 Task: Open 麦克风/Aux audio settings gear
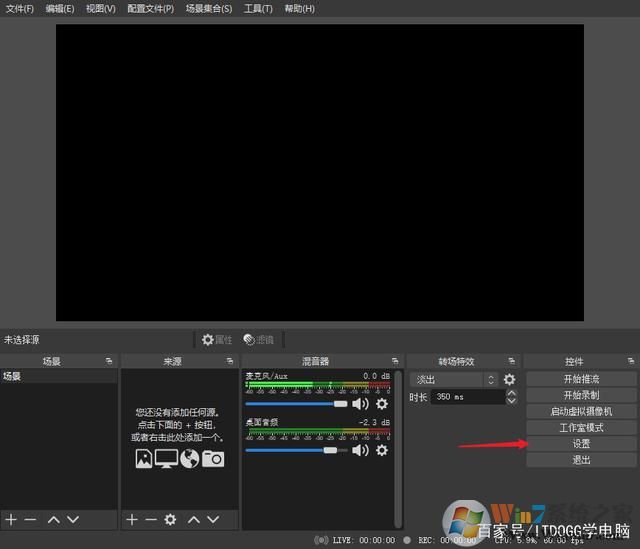(x=382, y=404)
